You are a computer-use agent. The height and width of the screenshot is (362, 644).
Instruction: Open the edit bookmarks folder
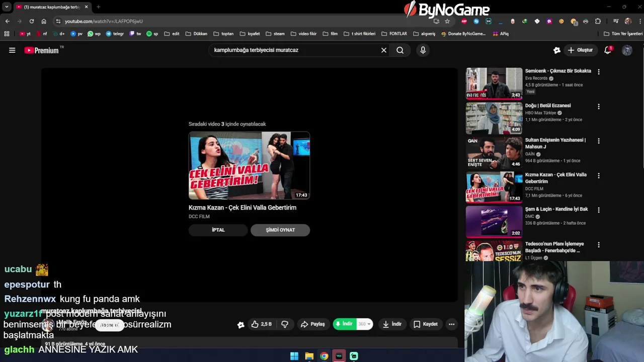172,34
